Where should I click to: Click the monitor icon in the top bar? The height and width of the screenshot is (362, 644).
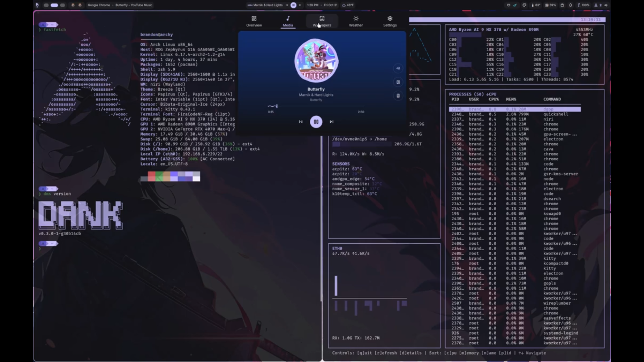point(508,5)
